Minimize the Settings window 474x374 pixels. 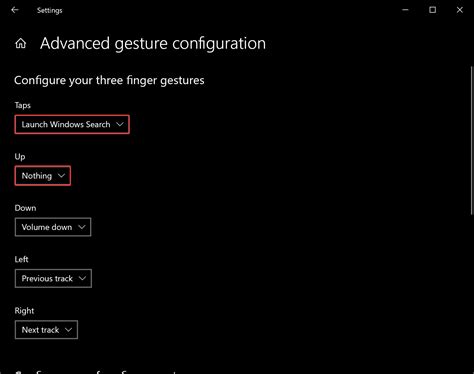405,10
